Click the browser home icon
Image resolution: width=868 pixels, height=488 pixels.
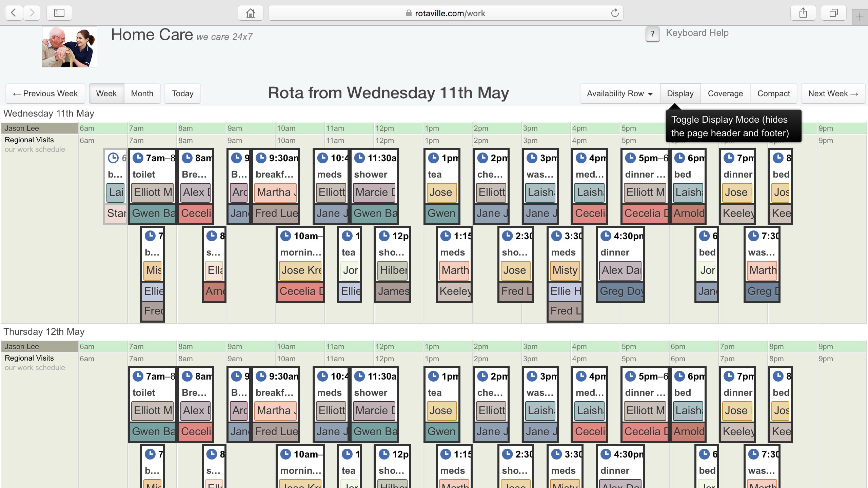pyautogui.click(x=250, y=13)
